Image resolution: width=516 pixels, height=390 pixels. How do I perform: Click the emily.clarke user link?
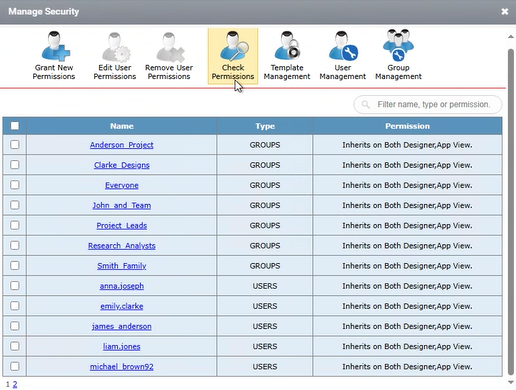pos(122,306)
